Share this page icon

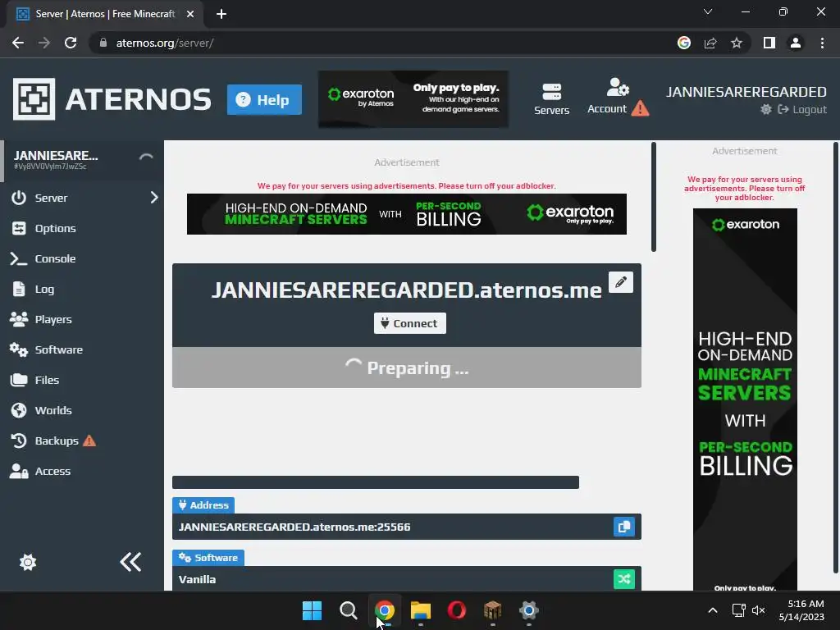coord(710,43)
